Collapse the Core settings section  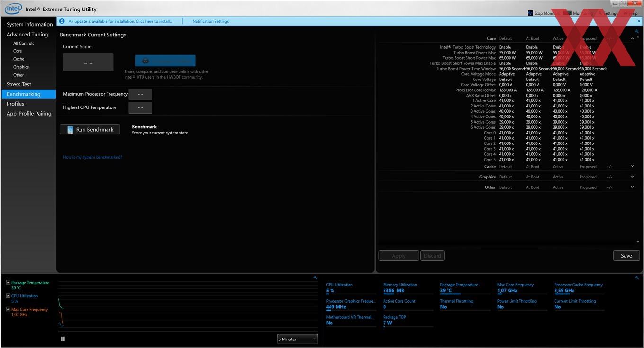[632, 38]
